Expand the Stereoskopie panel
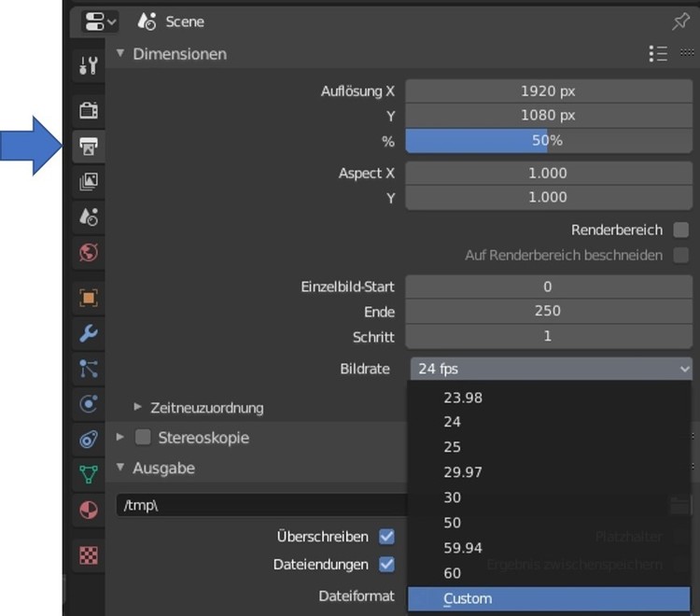This screenshot has width=700, height=616. [120, 437]
